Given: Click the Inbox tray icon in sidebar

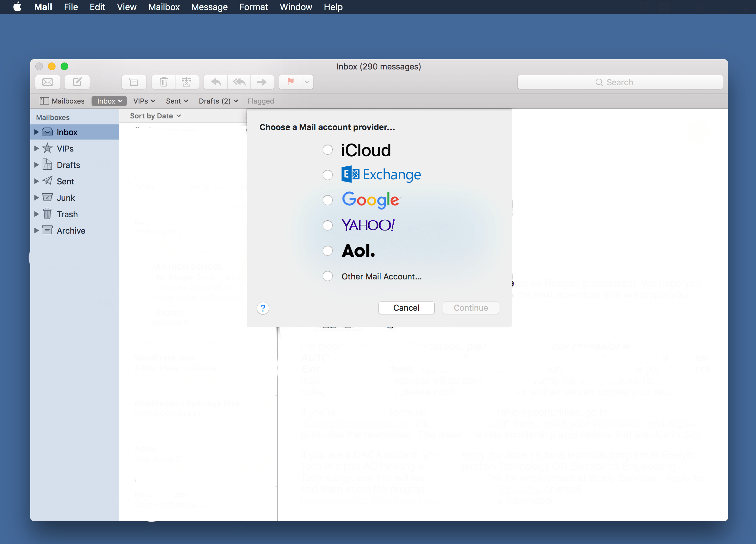Looking at the screenshot, I should (x=47, y=132).
